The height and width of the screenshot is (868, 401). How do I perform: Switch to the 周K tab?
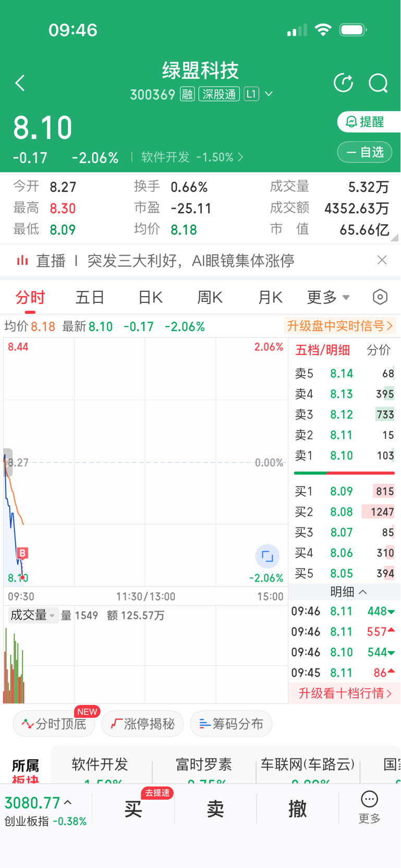[x=210, y=298]
